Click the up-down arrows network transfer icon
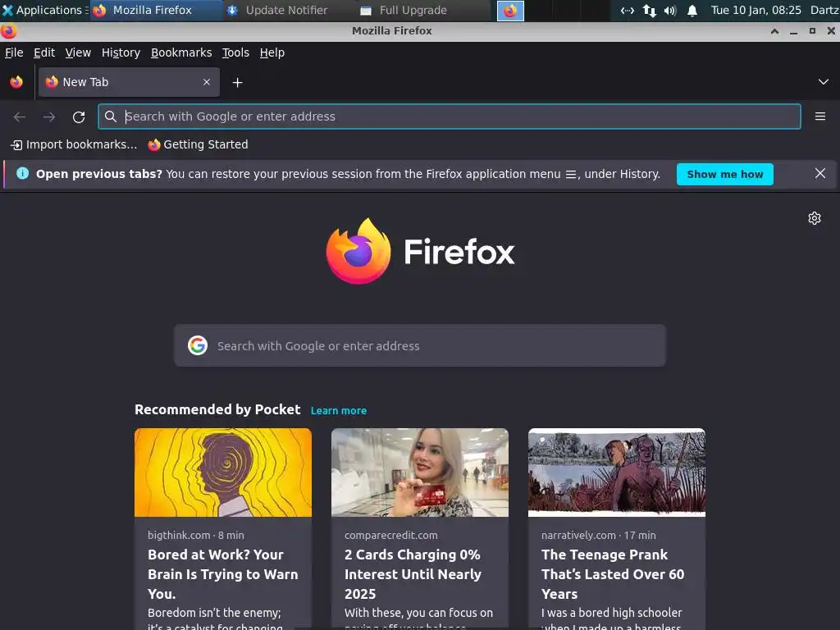This screenshot has width=840, height=630. pyautogui.click(x=650, y=10)
